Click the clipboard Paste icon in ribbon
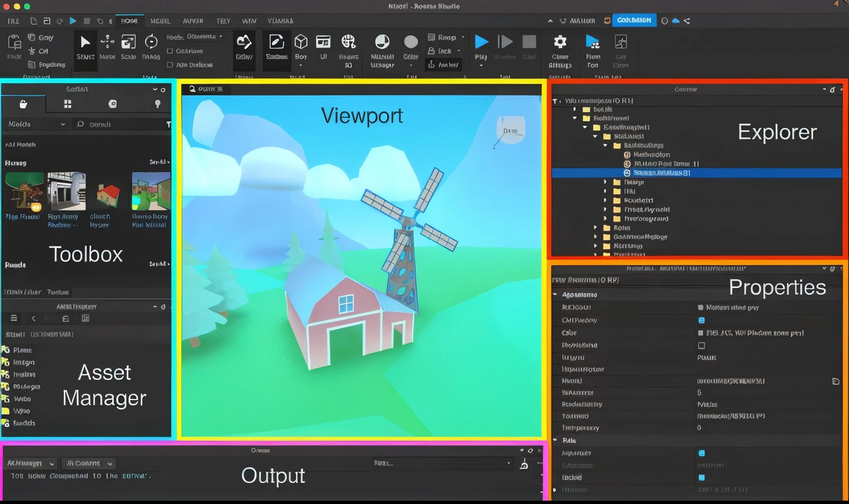This screenshot has width=849, height=504. 14,42
